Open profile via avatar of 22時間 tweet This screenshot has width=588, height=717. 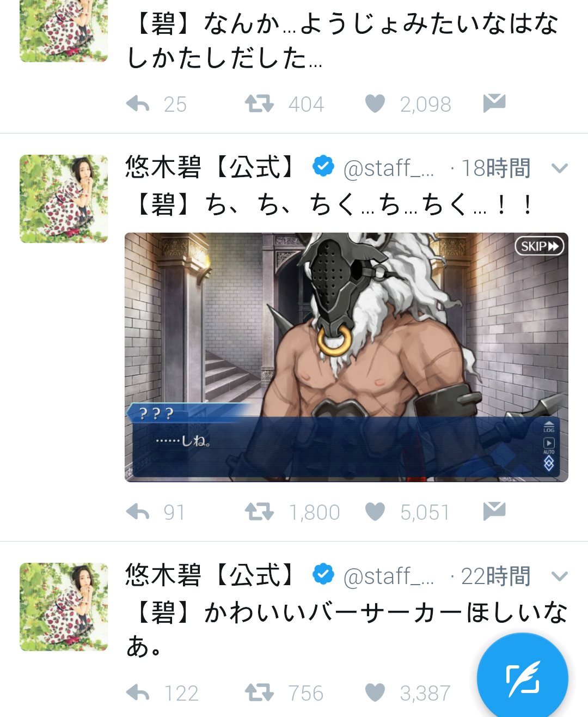(64, 607)
